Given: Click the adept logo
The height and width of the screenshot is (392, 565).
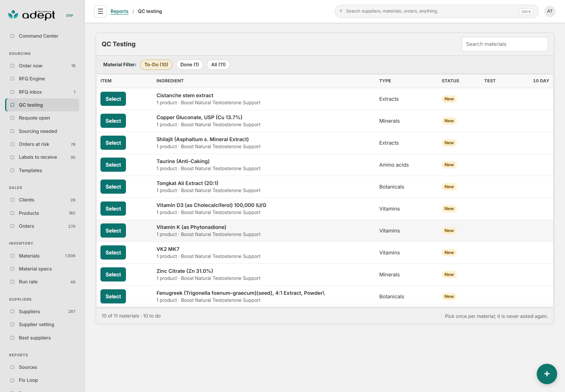Looking at the screenshot, I should click(32, 15).
